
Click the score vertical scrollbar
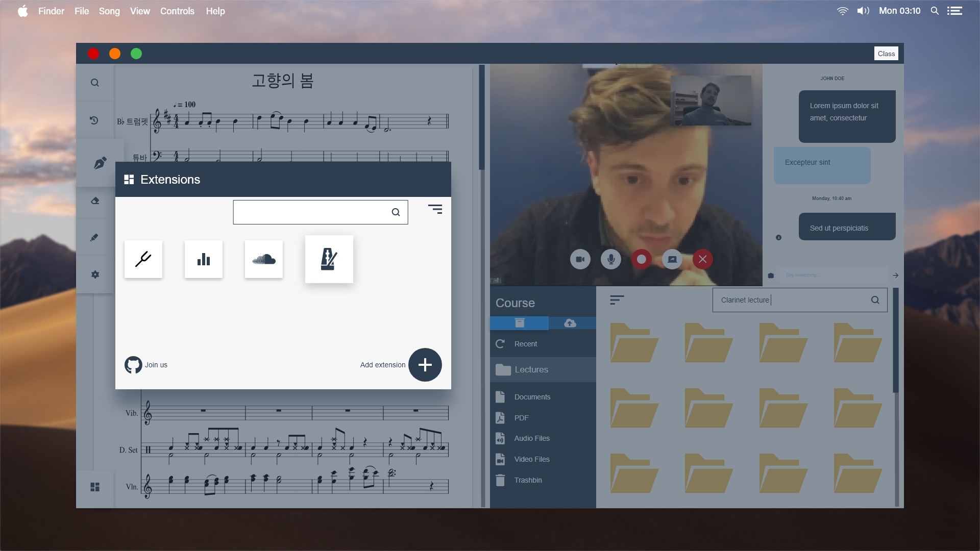(x=481, y=117)
